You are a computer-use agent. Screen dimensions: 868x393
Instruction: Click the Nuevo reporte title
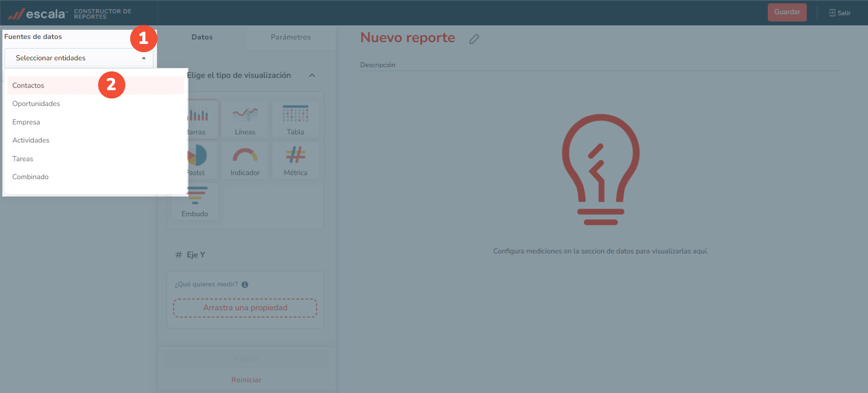pos(407,38)
